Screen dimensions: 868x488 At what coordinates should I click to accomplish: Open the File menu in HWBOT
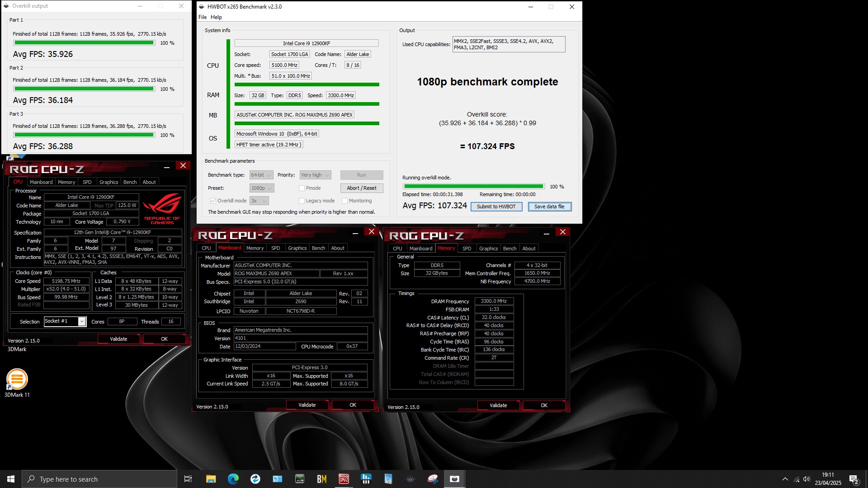(203, 17)
